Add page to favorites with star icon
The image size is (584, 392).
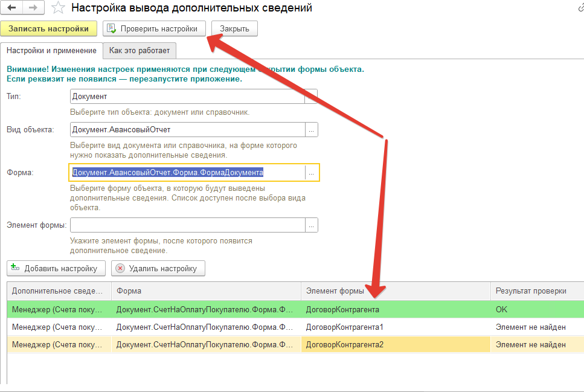click(58, 8)
